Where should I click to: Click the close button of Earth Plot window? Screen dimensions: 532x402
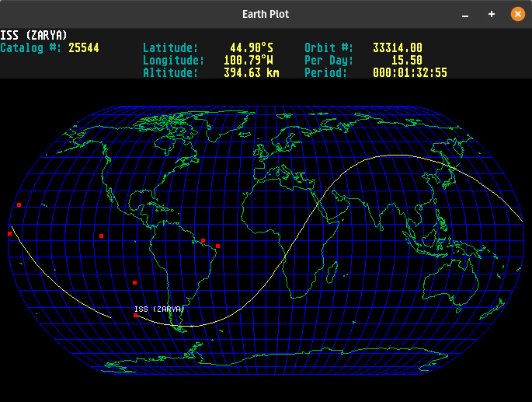(518, 14)
